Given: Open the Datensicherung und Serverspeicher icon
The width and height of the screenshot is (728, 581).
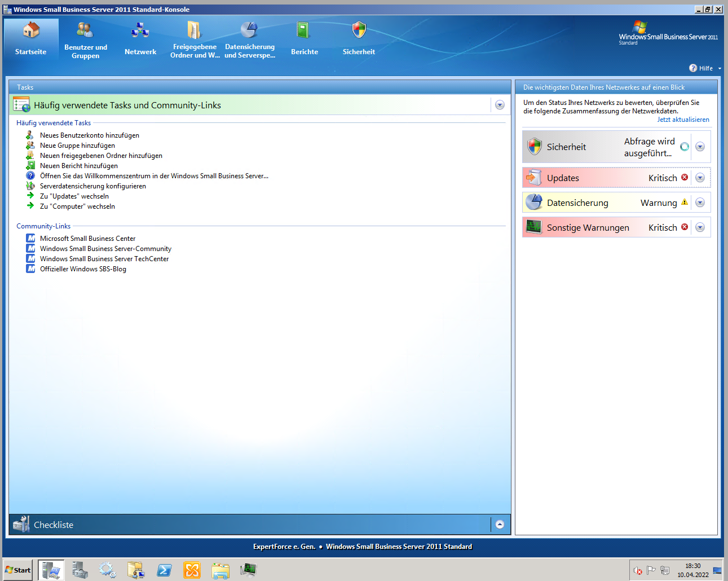Looking at the screenshot, I should coord(249,29).
